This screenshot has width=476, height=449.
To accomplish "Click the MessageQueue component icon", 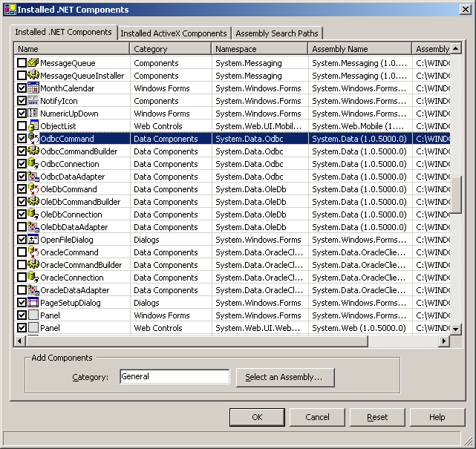I will (x=33, y=63).
